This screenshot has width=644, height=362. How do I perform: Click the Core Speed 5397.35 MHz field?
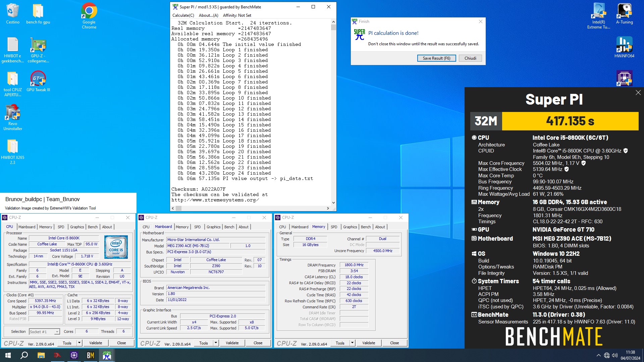46,301
